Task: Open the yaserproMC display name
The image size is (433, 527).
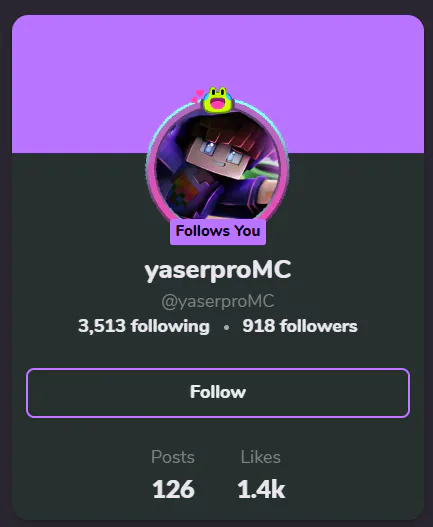Action: point(218,270)
